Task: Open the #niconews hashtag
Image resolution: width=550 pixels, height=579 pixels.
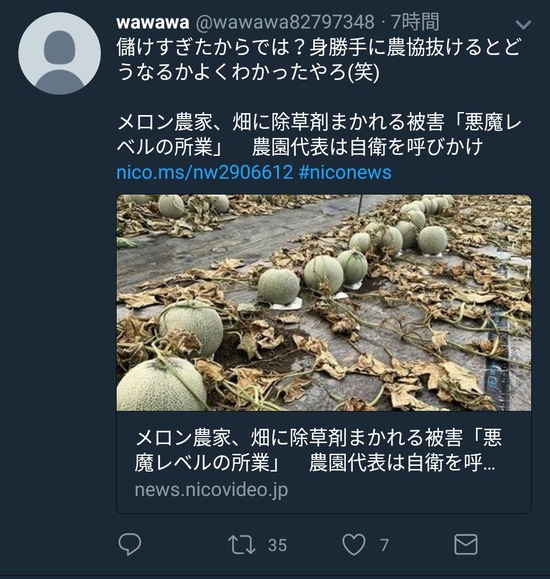Action: click(x=345, y=172)
